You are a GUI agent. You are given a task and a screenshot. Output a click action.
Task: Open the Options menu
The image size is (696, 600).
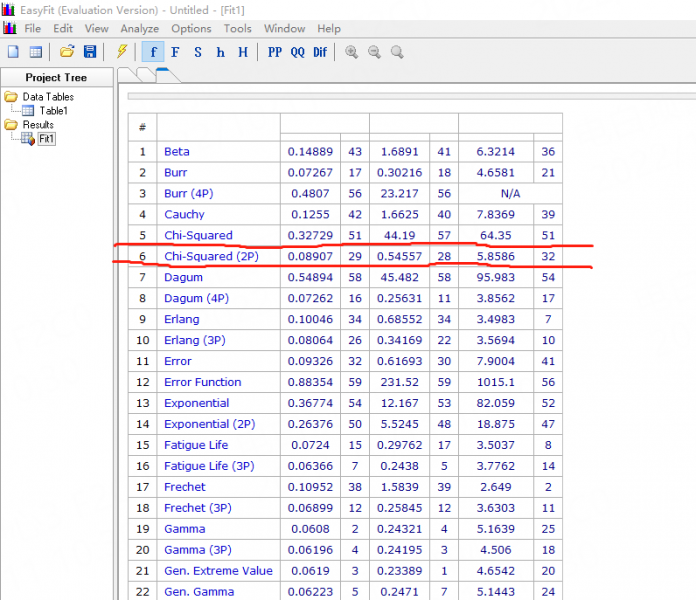coord(191,29)
